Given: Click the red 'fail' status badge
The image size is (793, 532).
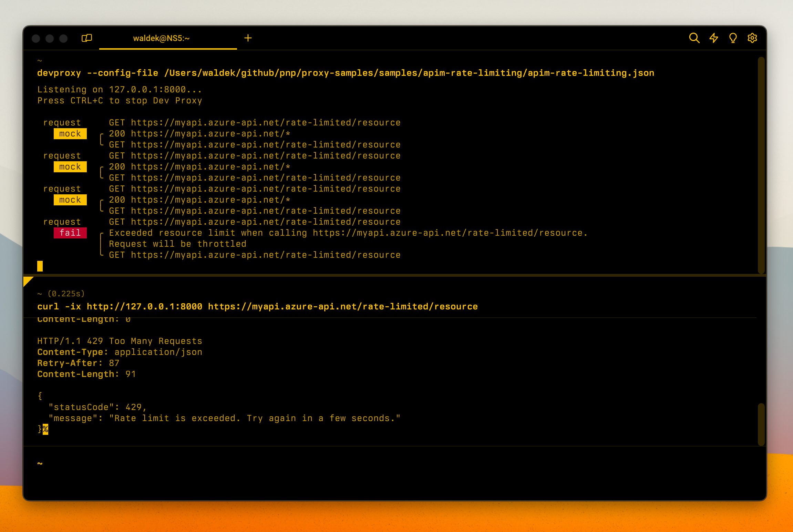Looking at the screenshot, I should point(70,233).
